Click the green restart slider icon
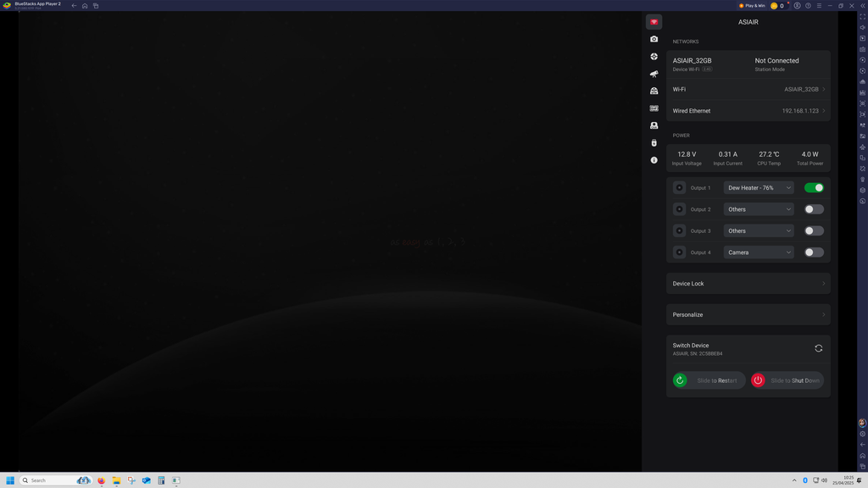 pos(680,380)
